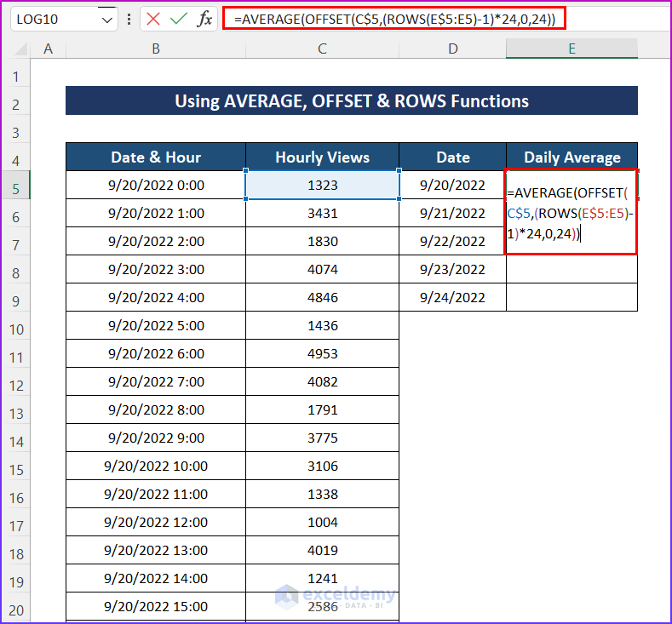Select hourly views cell 1791
This screenshot has height=624, width=672.
click(x=322, y=409)
